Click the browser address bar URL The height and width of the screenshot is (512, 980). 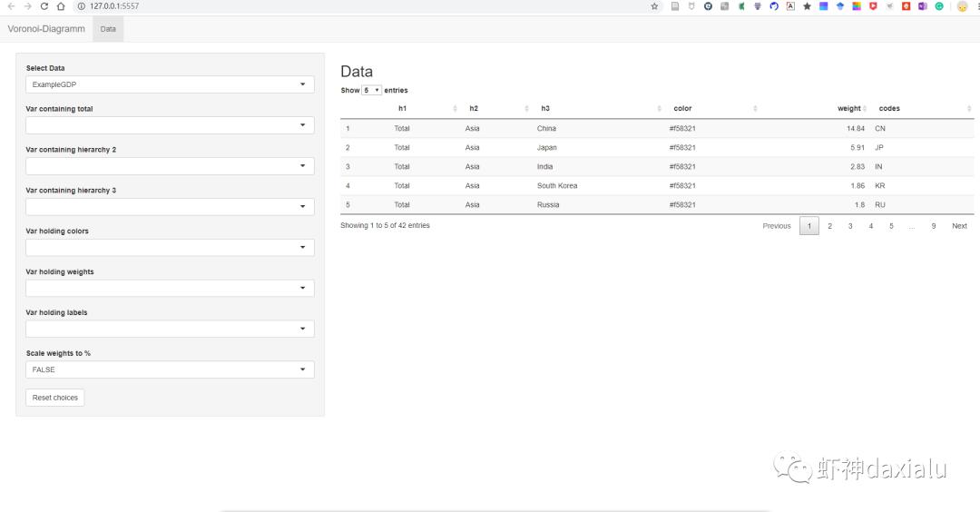[114, 6]
